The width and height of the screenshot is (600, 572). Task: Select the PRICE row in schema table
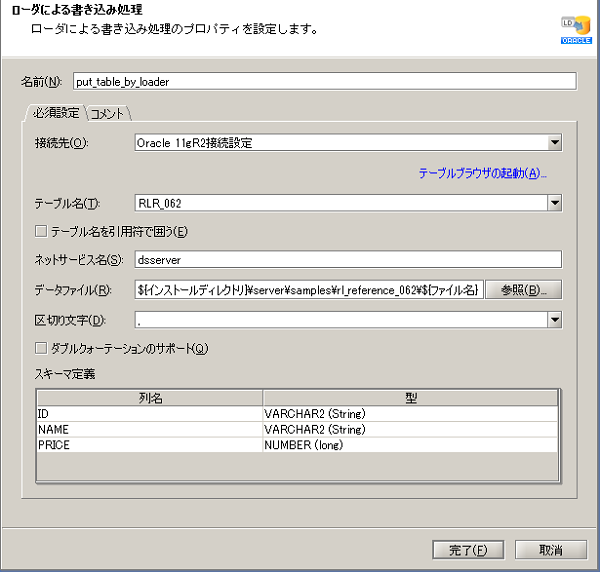[x=148, y=444]
